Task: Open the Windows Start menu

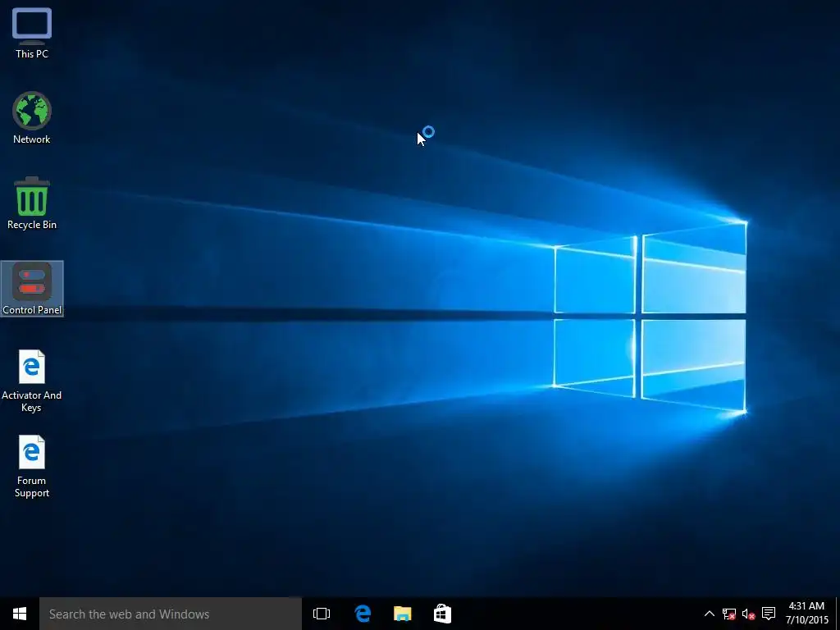Action: point(20,614)
